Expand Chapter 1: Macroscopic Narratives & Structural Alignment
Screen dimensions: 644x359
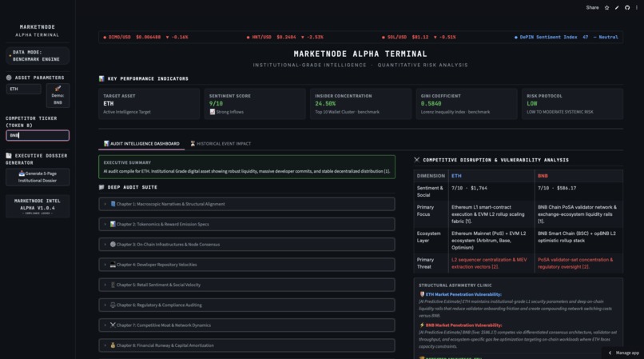pyautogui.click(x=246, y=204)
